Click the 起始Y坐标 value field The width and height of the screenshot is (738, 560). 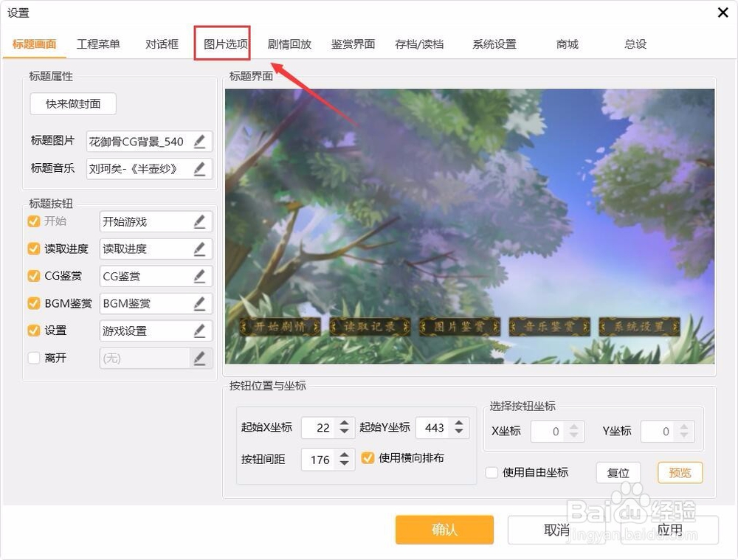point(435,427)
